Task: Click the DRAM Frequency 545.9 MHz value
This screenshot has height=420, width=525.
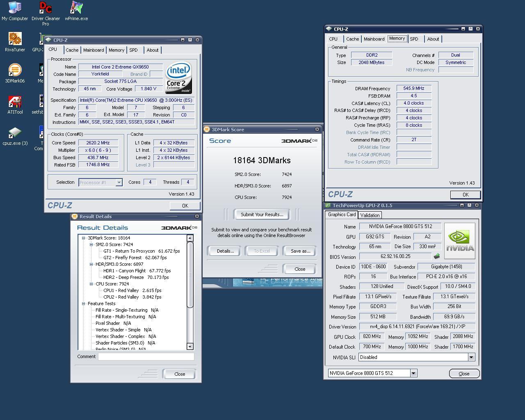Action: click(414, 88)
